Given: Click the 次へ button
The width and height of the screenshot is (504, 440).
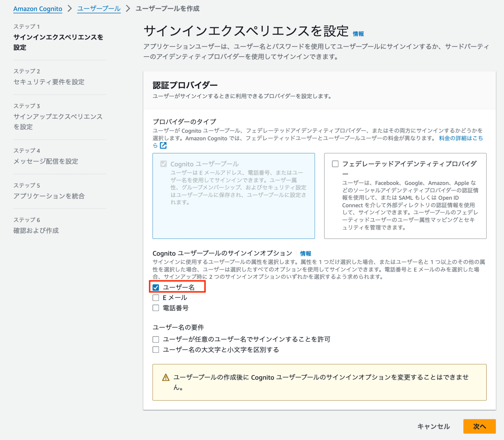Looking at the screenshot, I should [x=479, y=426].
